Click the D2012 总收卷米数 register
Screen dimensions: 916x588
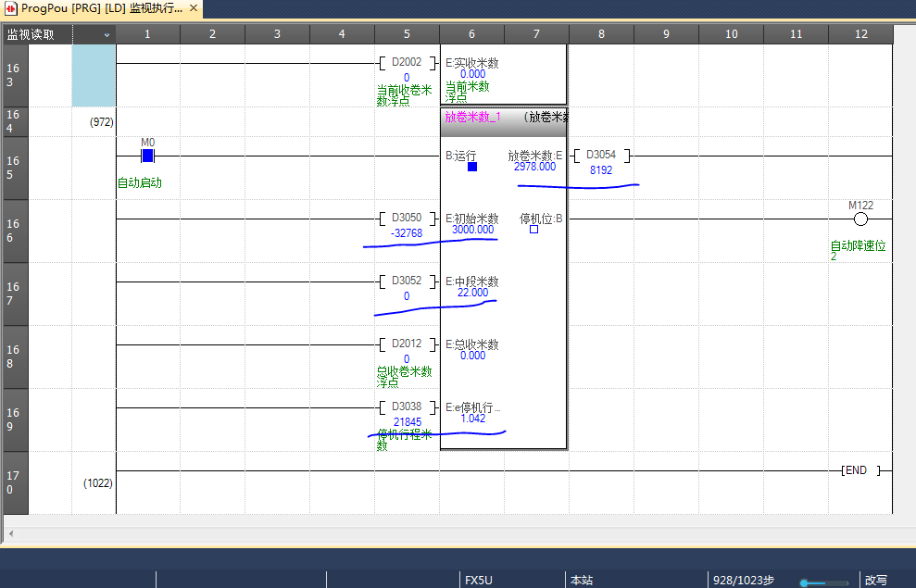point(407,344)
